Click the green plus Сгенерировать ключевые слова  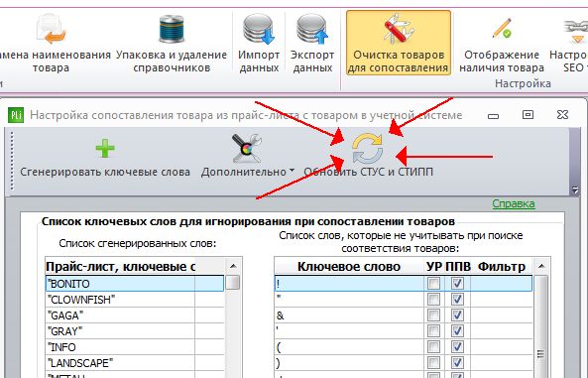tap(105, 148)
